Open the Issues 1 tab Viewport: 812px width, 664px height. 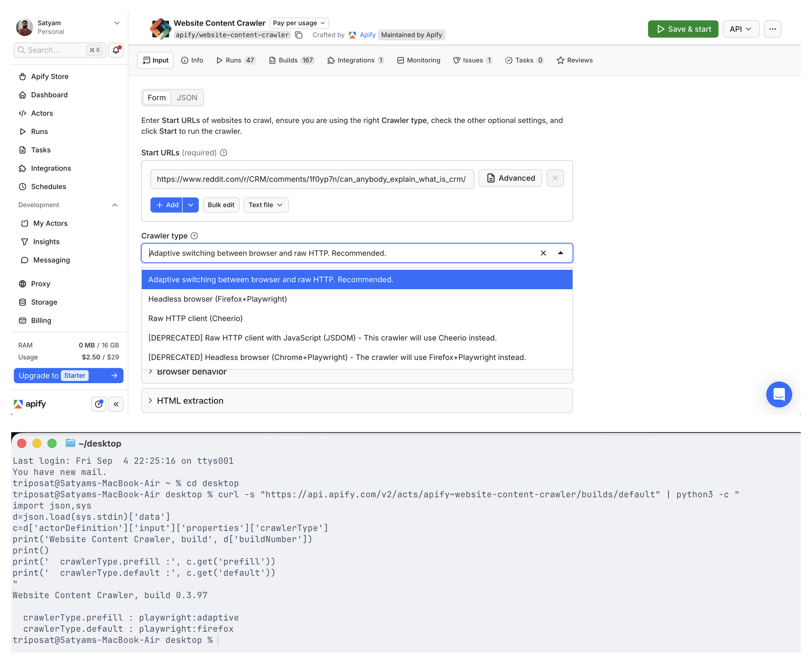tap(473, 60)
